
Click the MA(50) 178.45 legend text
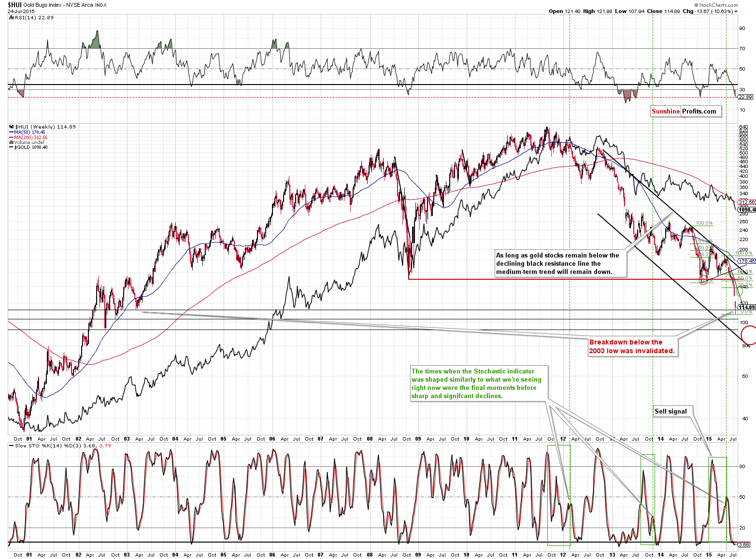(29, 132)
